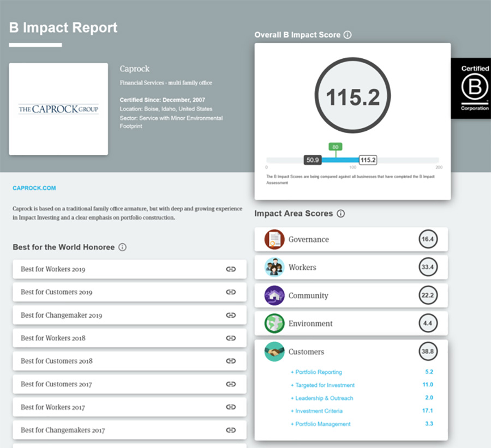Image resolution: width=491 pixels, height=448 pixels.
Task: Click the 50.9 median marker on the score bar
Action: tap(313, 160)
